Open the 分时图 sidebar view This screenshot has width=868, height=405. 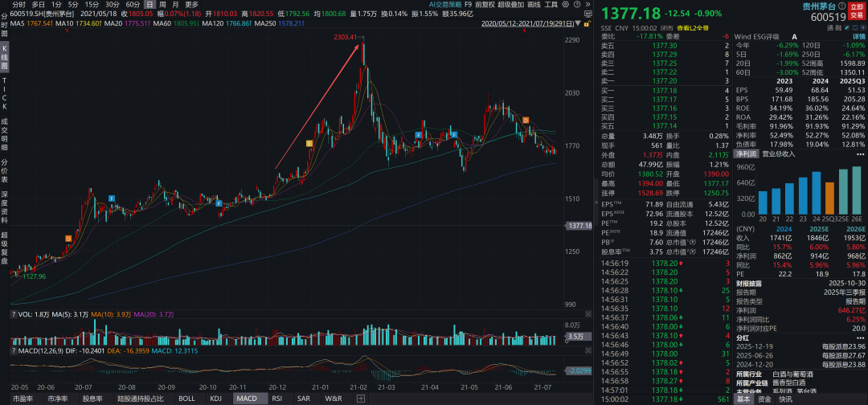(x=5, y=24)
